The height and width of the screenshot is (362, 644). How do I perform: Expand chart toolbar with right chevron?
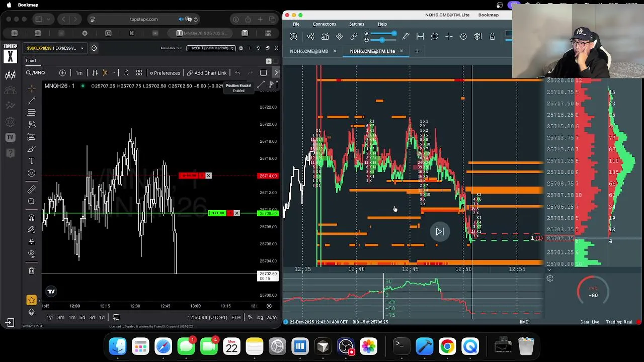pos(276,73)
